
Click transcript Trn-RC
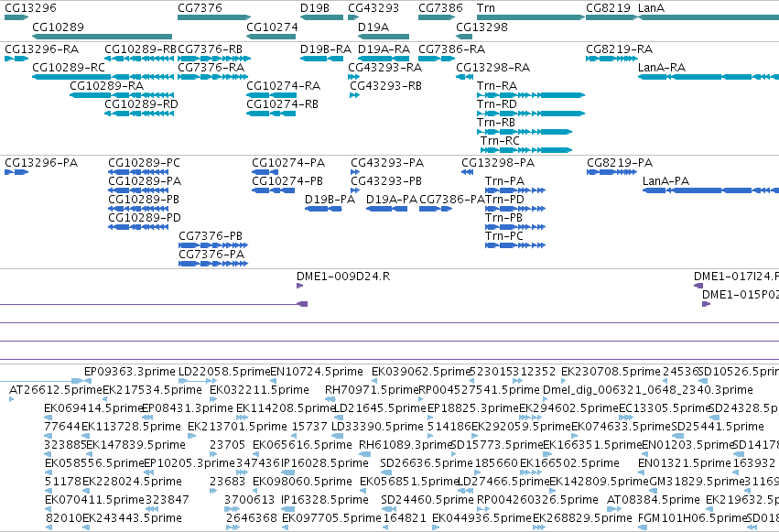(x=526, y=150)
